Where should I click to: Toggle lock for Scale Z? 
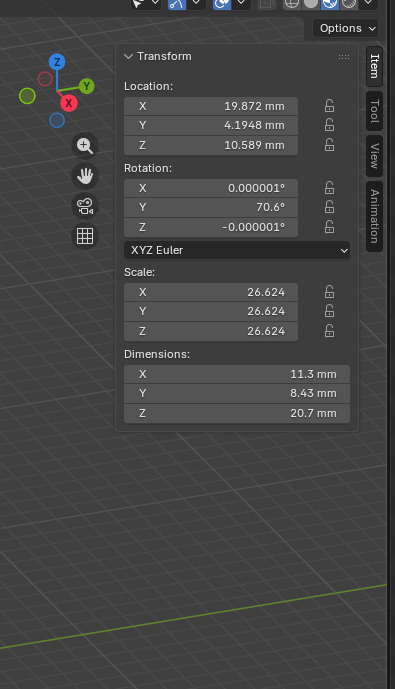330,331
